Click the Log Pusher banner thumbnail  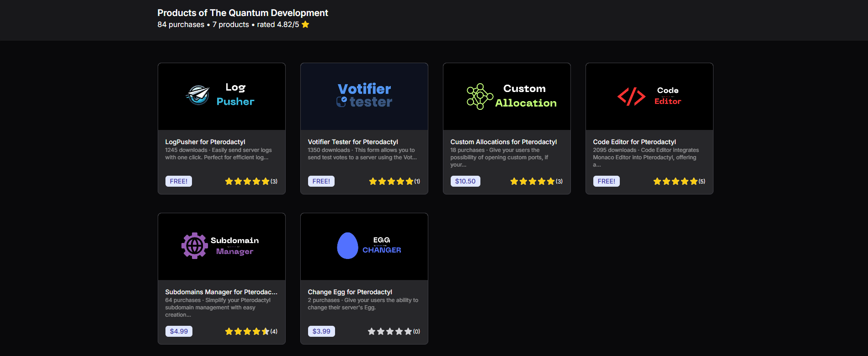pos(222,97)
